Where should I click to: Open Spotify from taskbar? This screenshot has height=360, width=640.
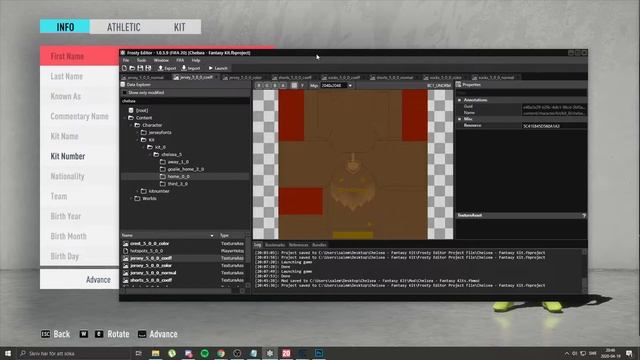click(204, 353)
